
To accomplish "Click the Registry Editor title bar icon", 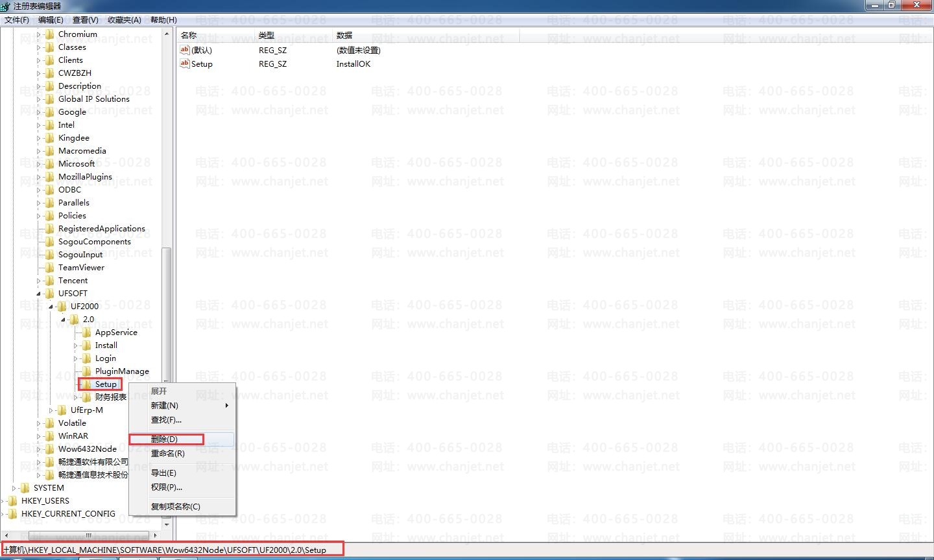I will coord(6,6).
